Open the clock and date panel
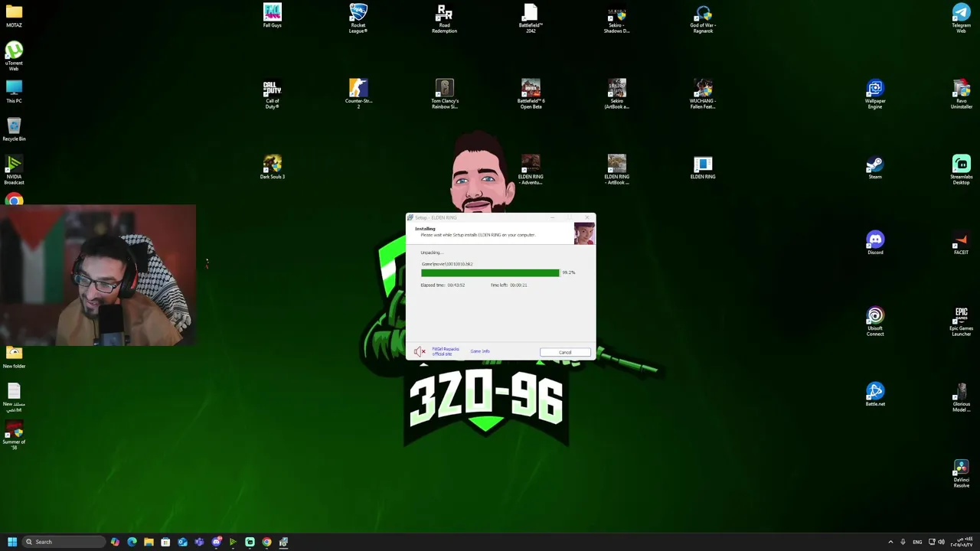 (x=961, y=542)
